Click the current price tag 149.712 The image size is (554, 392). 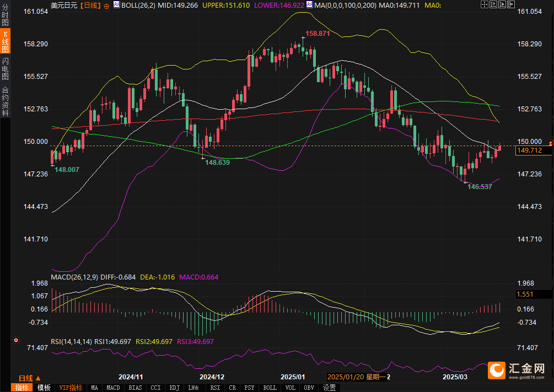click(x=533, y=151)
